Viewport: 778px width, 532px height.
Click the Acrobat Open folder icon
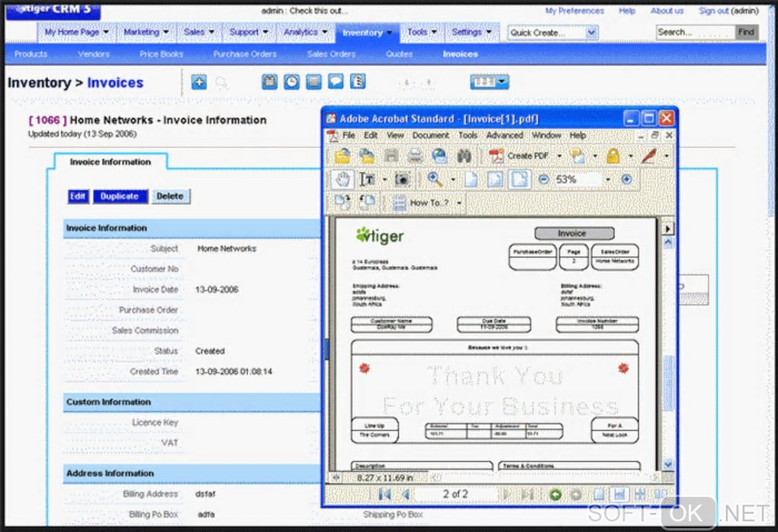click(x=342, y=156)
